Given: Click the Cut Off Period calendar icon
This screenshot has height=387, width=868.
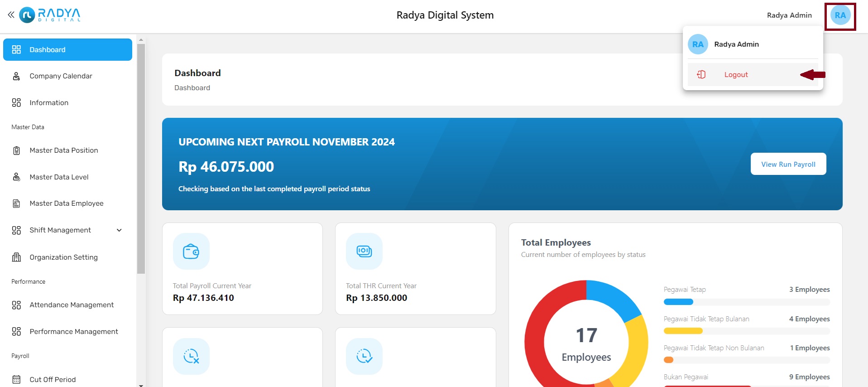Looking at the screenshot, I should [x=17, y=379].
